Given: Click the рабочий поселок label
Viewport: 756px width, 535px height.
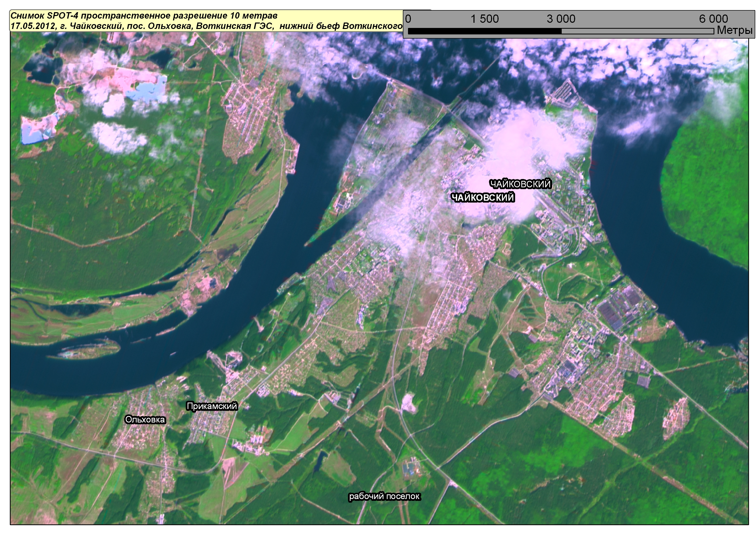Looking at the screenshot, I should click(384, 496).
